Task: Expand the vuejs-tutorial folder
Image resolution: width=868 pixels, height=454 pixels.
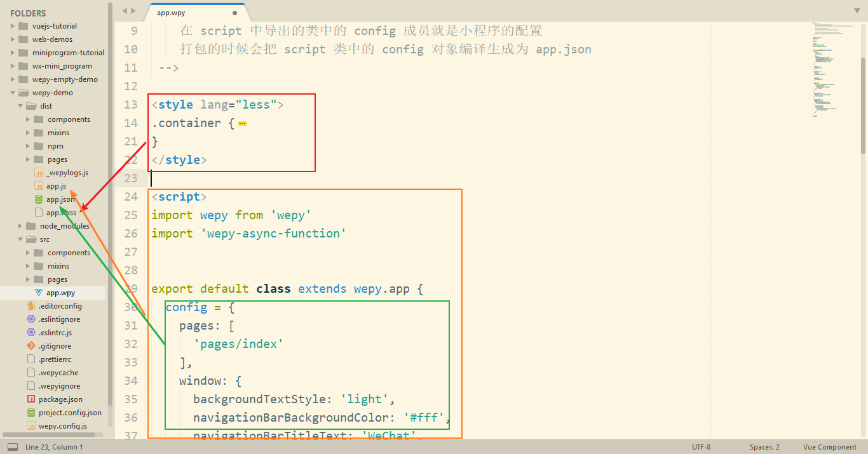Action: coord(13,26)
